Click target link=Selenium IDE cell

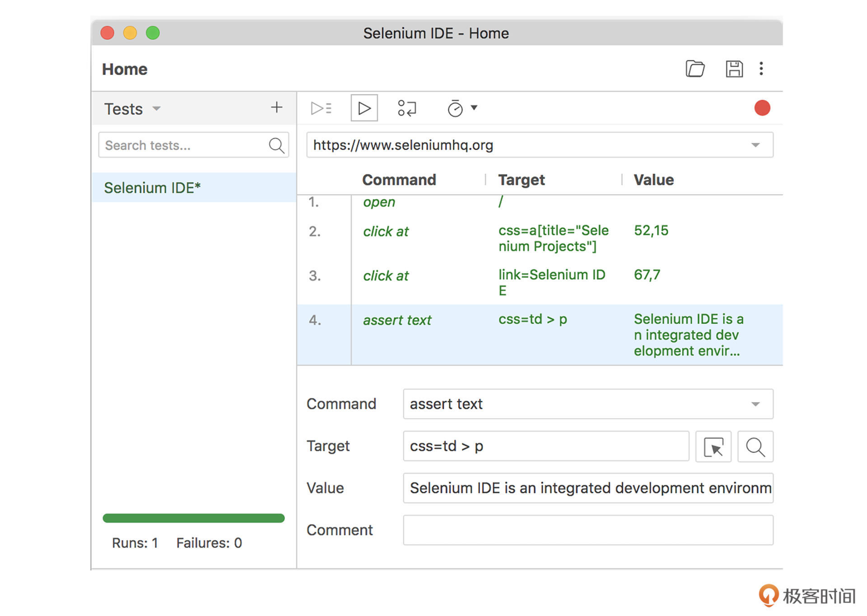coord(552,282)
